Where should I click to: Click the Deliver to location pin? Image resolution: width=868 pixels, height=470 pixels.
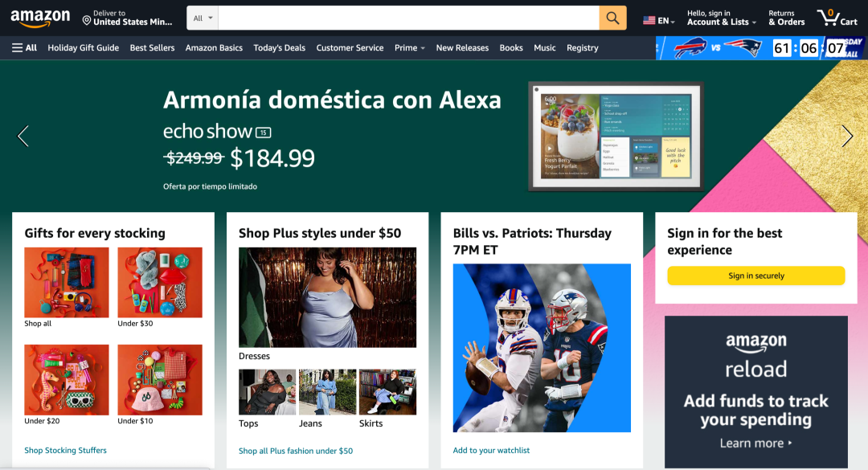click(x=87, y=20)
